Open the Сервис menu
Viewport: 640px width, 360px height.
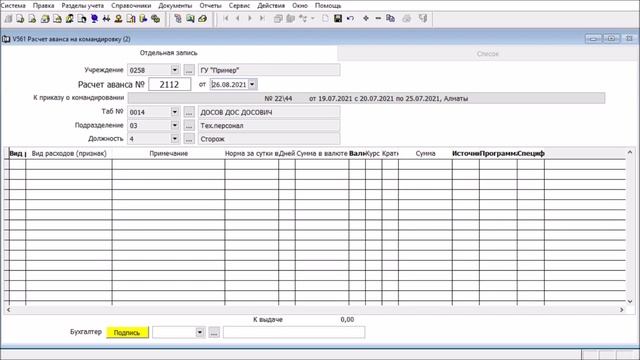point(239,5)
